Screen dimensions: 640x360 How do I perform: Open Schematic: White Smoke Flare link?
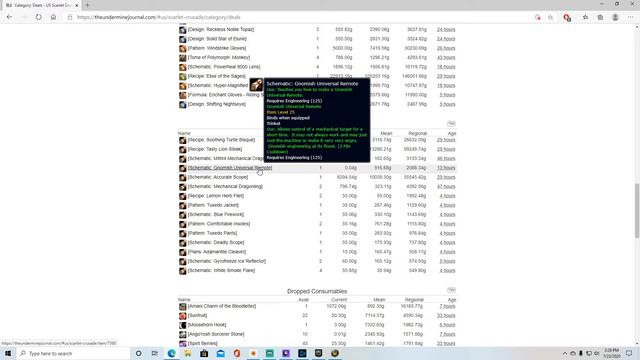[x=221, y=271]
